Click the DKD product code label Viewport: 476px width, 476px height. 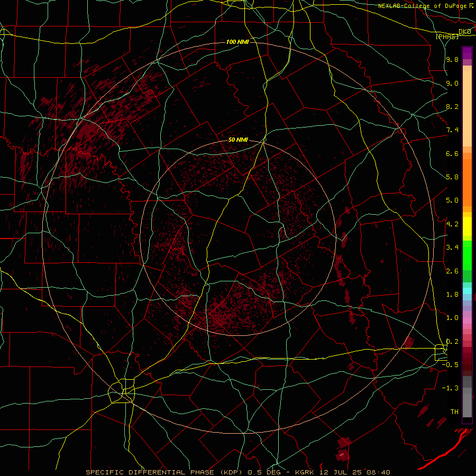[464, 32]
